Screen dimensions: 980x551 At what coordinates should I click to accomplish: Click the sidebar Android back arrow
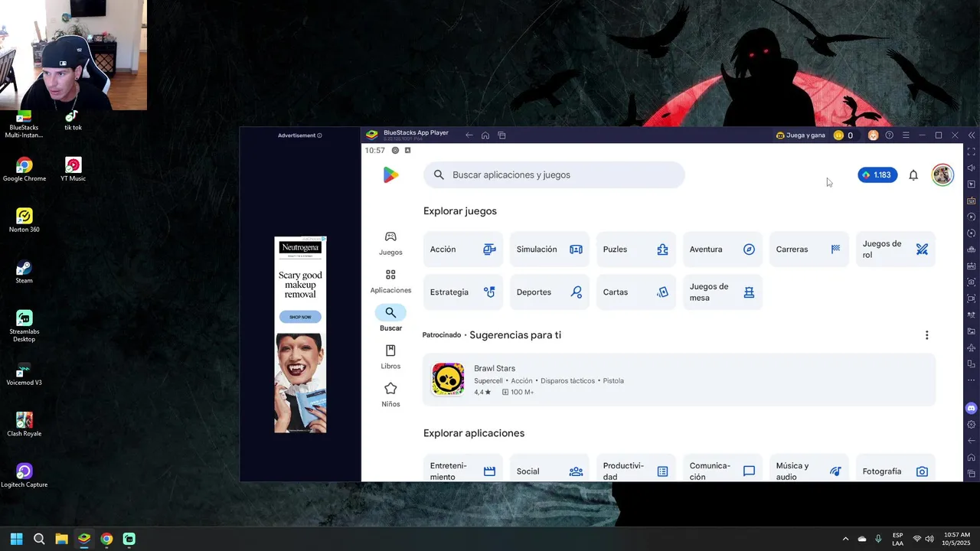click(972, 441)
